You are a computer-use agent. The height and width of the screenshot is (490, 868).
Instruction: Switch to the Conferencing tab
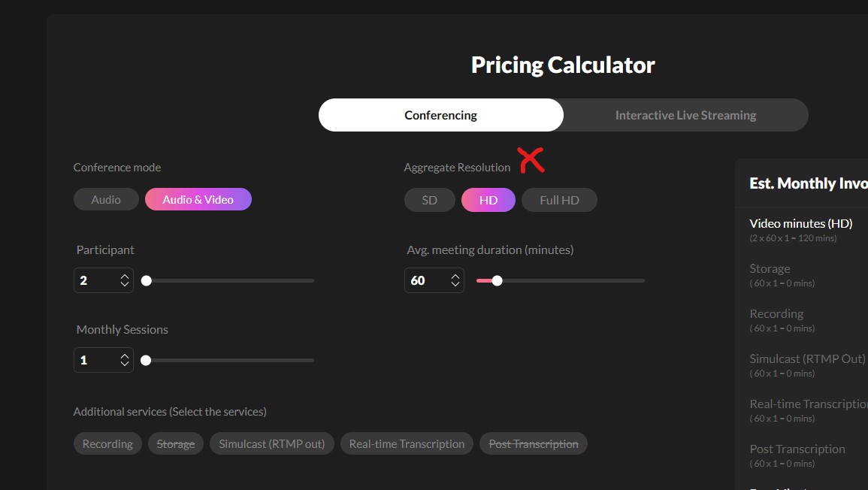click(440, 115)
